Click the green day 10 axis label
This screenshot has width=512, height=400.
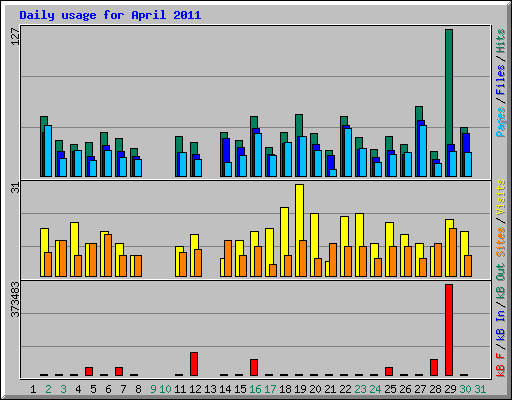pyautogui.click(x=165, y=389)
